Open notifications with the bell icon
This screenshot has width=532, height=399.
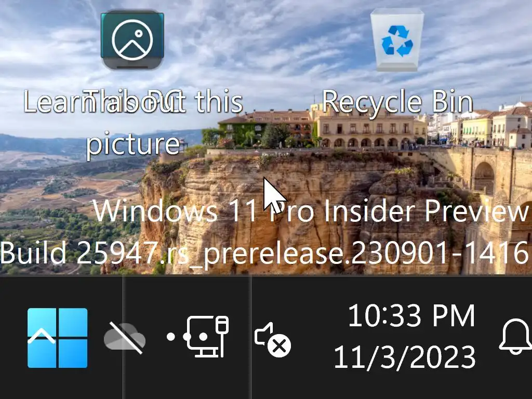515,337
